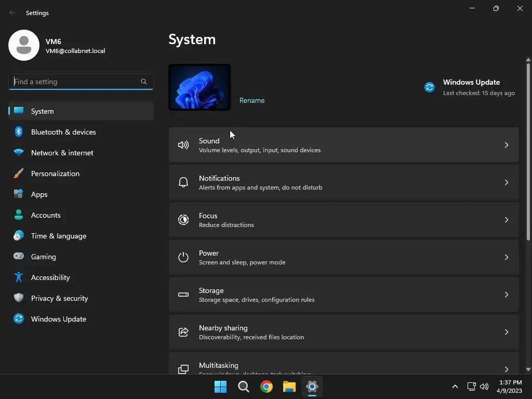Click the Power icon
Screen dimensions: 532x399
pos(183,257)
